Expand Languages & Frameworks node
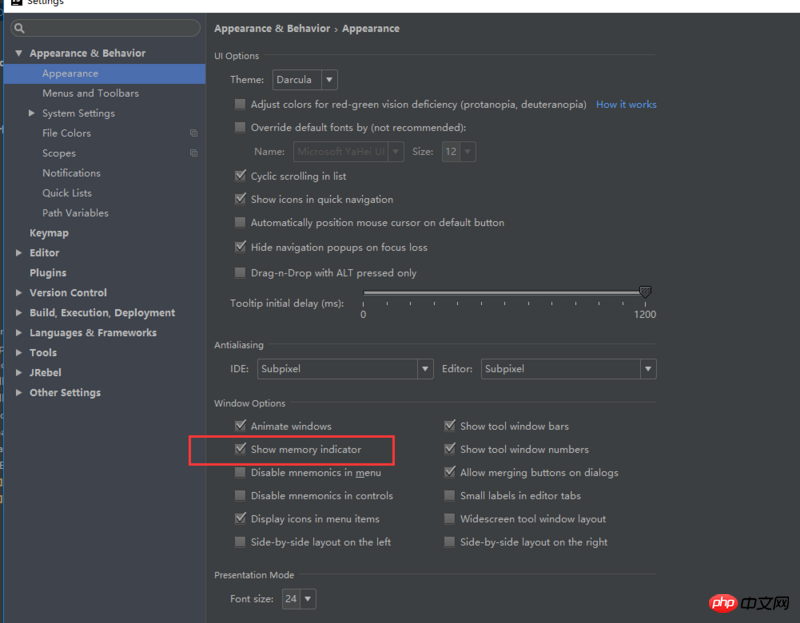Viewport: 800px width, 623px height. 19,333
